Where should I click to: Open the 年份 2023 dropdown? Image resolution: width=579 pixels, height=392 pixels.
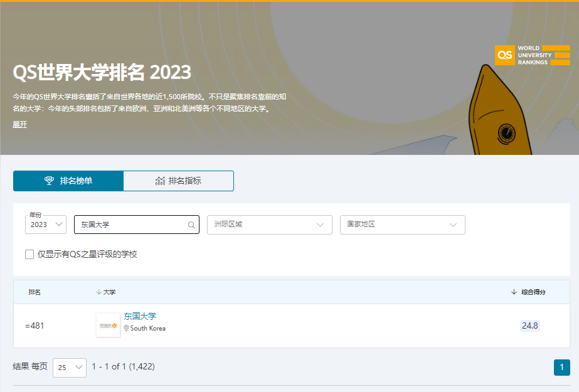(46, 225)
